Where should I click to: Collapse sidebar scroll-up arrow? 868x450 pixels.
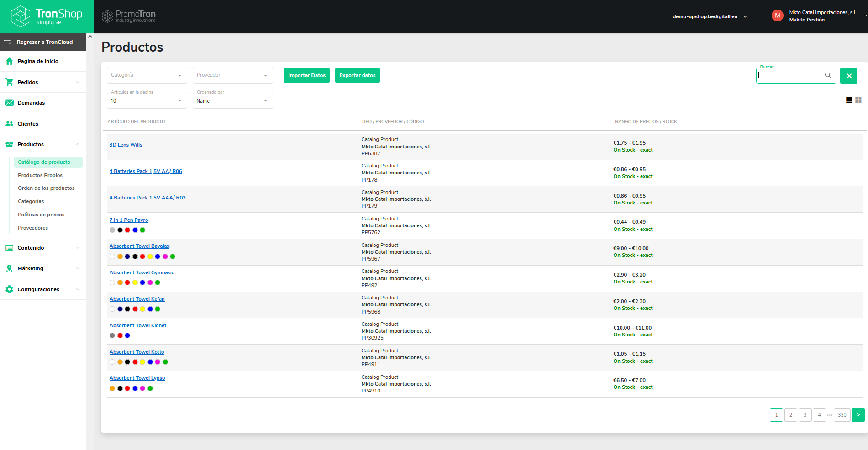pos(90,37)
